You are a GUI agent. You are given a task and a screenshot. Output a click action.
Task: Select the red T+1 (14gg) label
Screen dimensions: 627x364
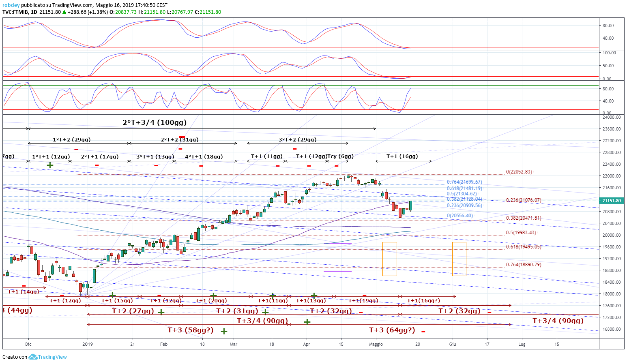point(24,292)
